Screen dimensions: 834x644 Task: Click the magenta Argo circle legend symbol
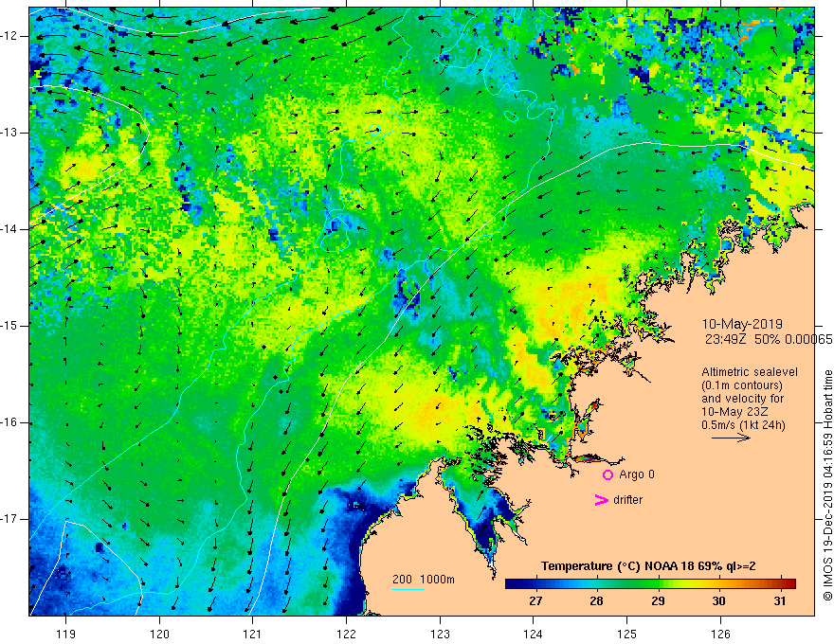coord(607,474)
